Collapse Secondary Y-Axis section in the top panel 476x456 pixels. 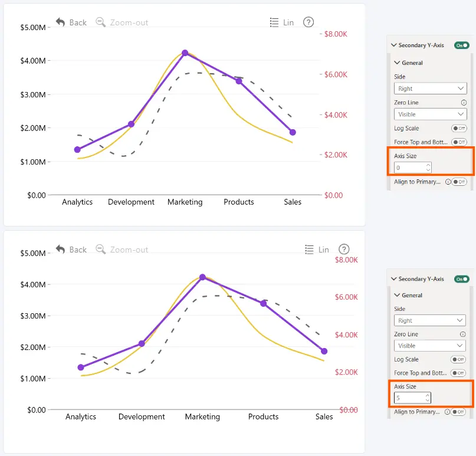pyautogui.click(x=394, y=45)
